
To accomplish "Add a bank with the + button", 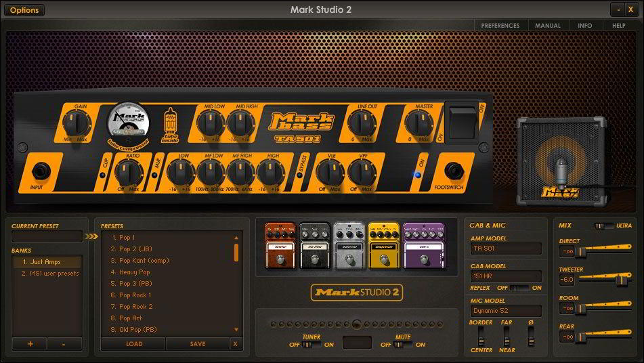I will pyautogui.click(x=30, y=344).
